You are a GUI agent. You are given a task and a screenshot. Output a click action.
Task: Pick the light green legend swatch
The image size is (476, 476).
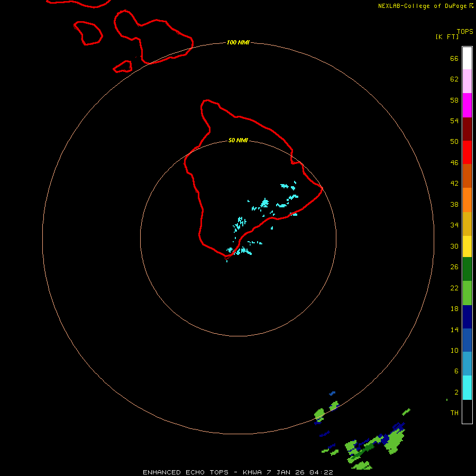pyautogui.click(x=467, y=293)
